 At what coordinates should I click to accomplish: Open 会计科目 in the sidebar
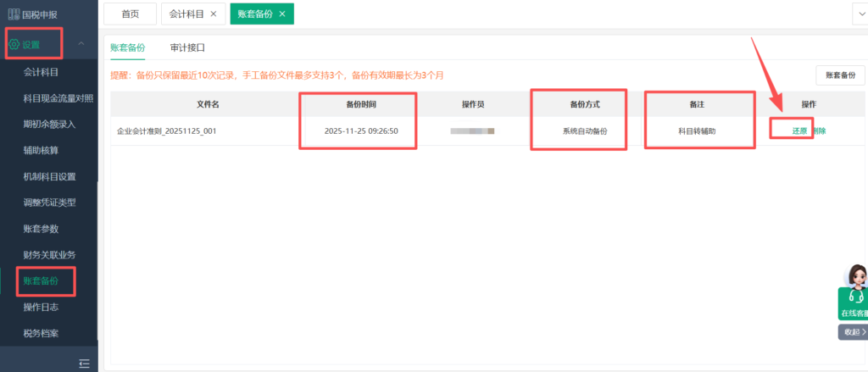[x=42, y=72]
